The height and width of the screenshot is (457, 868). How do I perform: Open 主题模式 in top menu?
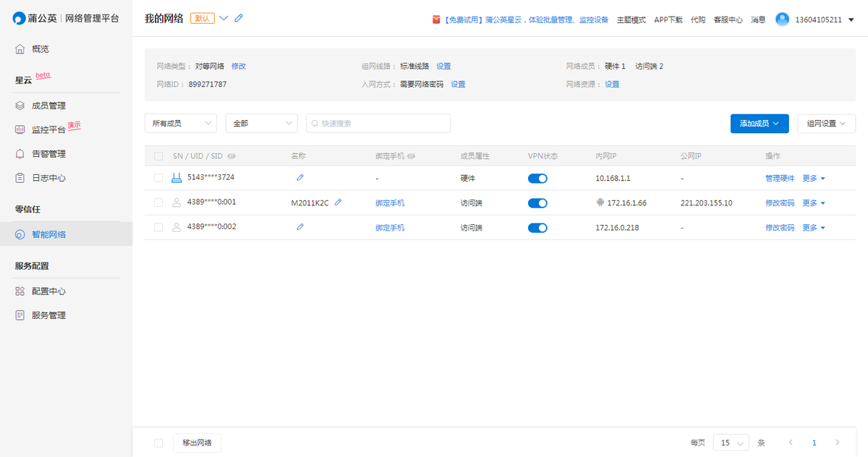[x=631, y=20]
